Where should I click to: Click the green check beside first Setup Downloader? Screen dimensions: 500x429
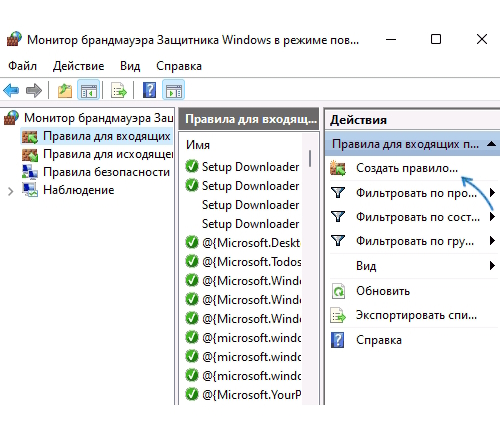(x=192, y=166)
